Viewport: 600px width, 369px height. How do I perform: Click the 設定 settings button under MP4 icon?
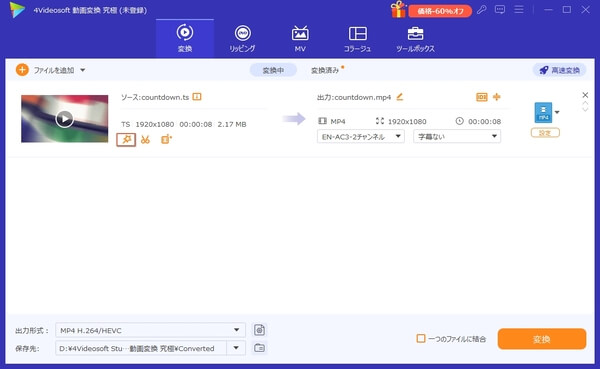pos(545,133)
